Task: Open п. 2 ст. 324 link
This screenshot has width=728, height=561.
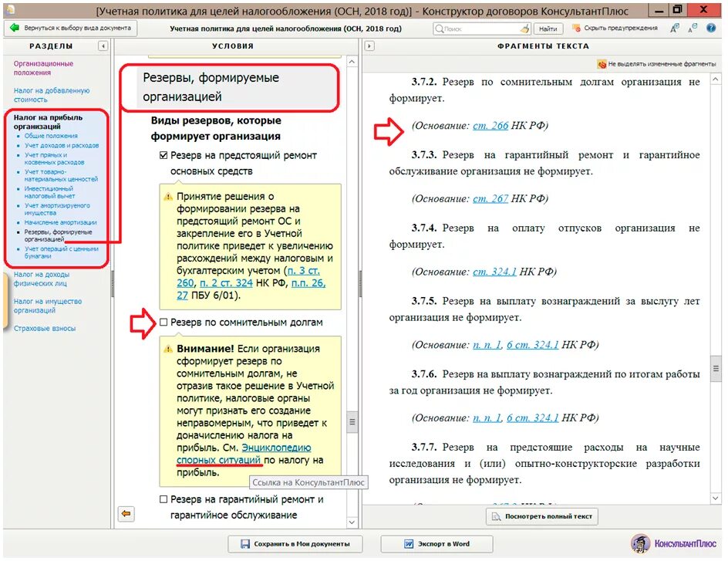Action: [x=226, y=283]
